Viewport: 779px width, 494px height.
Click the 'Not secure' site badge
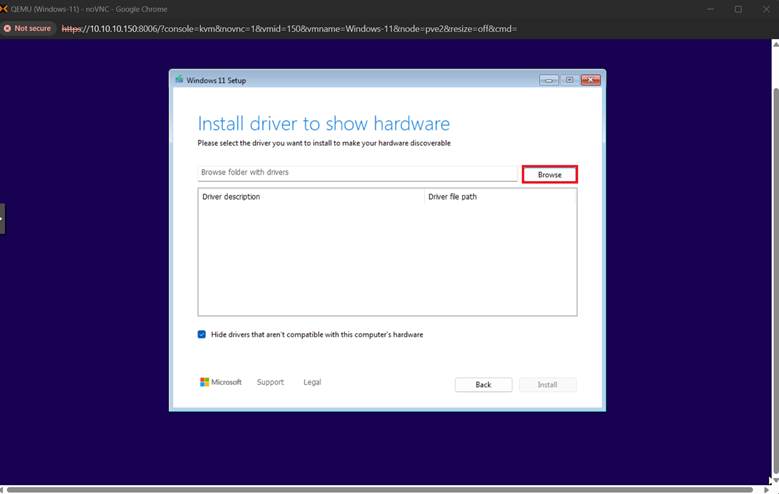pyautogui.click(x=27, y=28)
